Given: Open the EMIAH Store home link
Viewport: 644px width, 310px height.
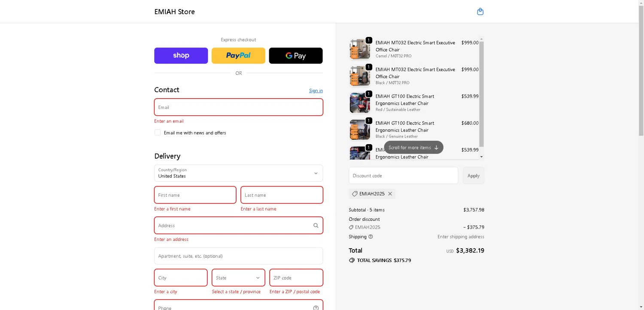Looking at the screenshot, I should click(174, 12).
